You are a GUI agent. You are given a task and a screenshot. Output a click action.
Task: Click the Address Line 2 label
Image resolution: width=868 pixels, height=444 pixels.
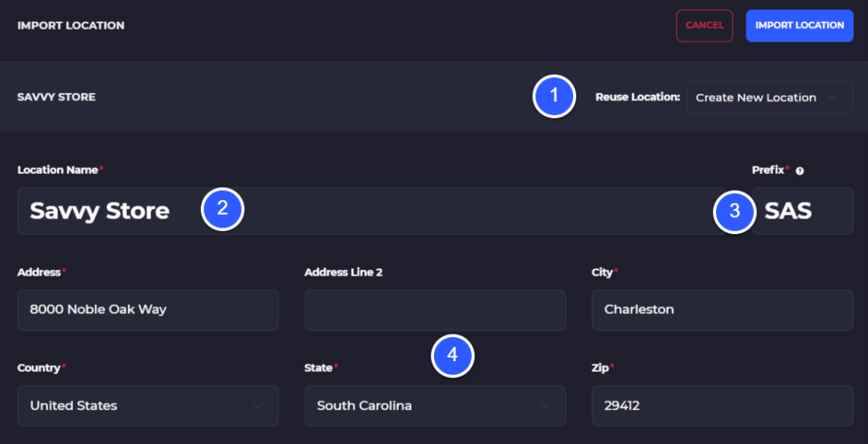[343, 272]
